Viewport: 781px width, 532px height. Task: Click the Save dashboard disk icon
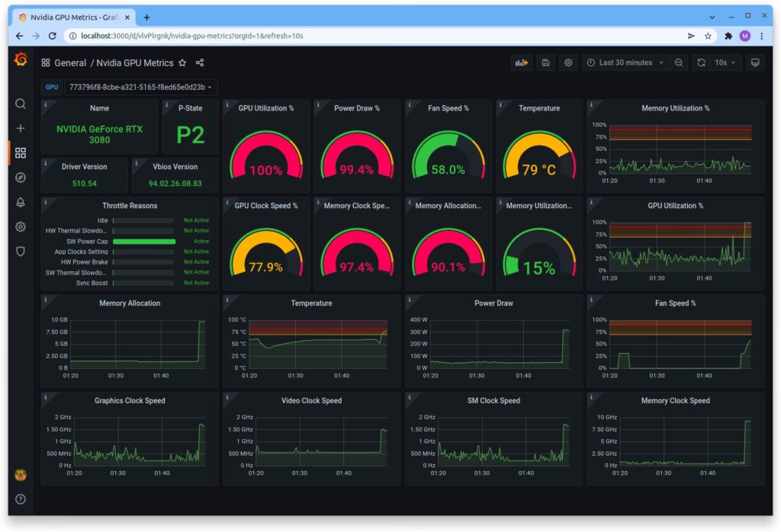[546, 62]
